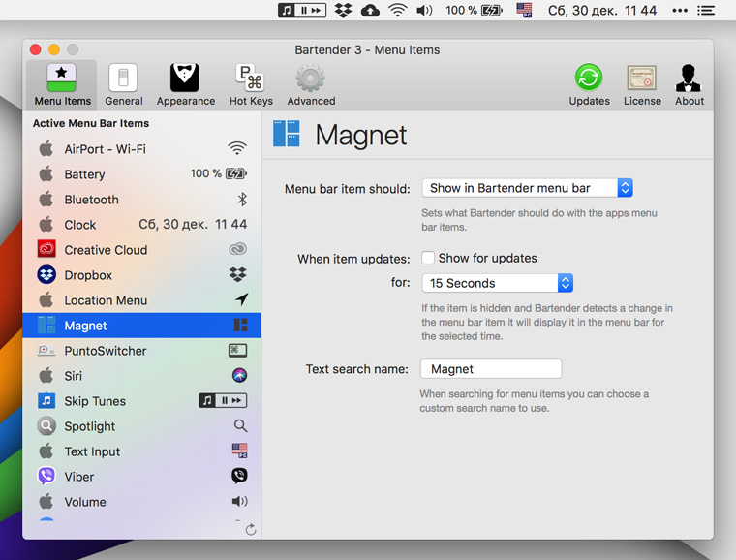This screenshot has width=736, height=560.
Task: Switch to the Hot Keys tab
Action: (251, 85)
